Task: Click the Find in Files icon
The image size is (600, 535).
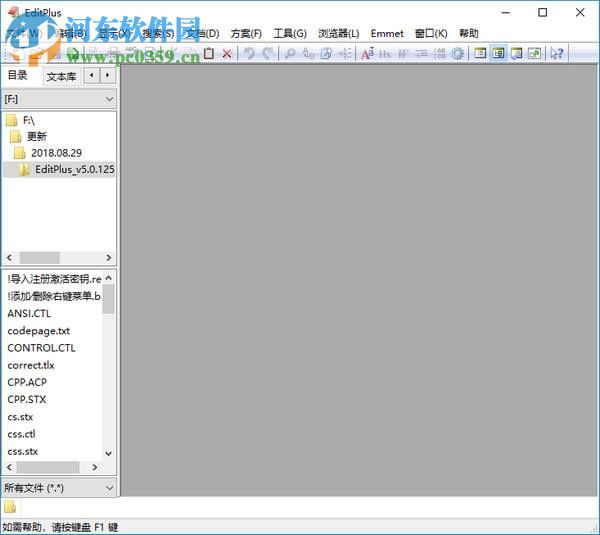Action: pyautogui.click(x=326, y=54)
